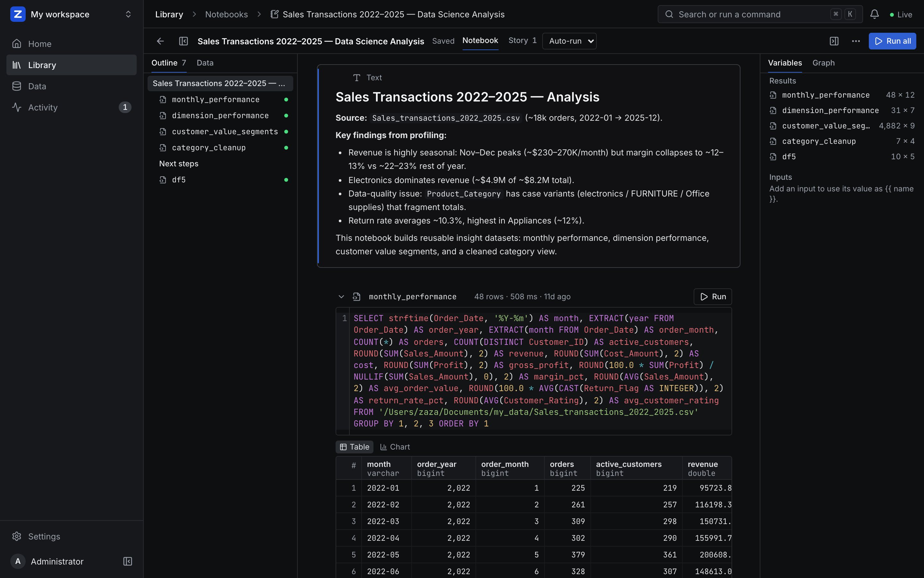The height and width of the screenshot is (578, 924).
Task: Select the Outline tab
Action: click(169, 63)
